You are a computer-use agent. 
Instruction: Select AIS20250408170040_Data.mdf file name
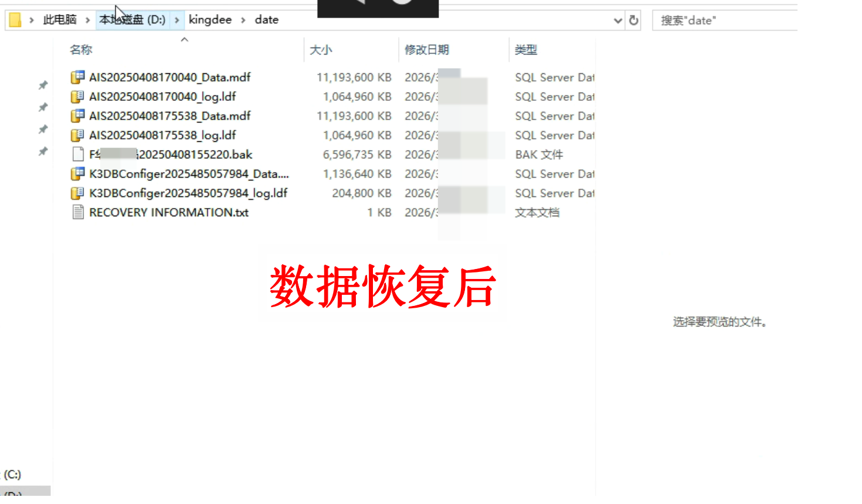170,77
